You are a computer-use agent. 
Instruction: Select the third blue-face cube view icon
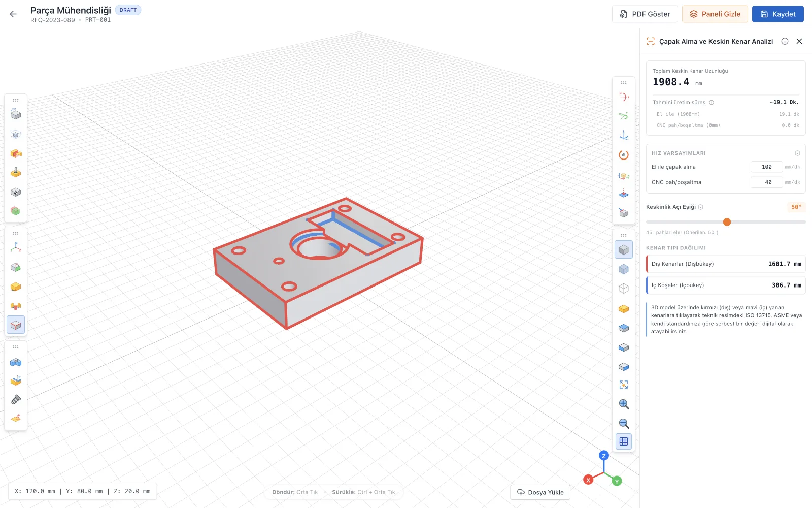[x=624, y=367]
